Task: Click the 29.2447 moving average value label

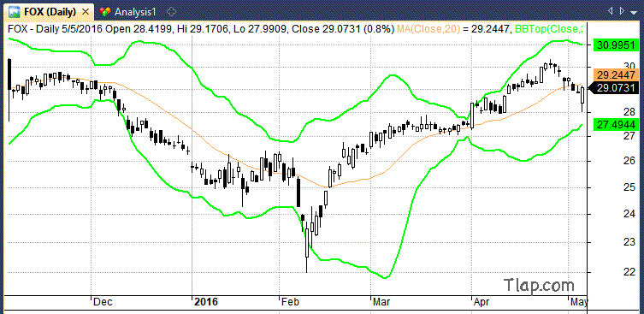Action: pyautogui.click(x=616, y=74)
